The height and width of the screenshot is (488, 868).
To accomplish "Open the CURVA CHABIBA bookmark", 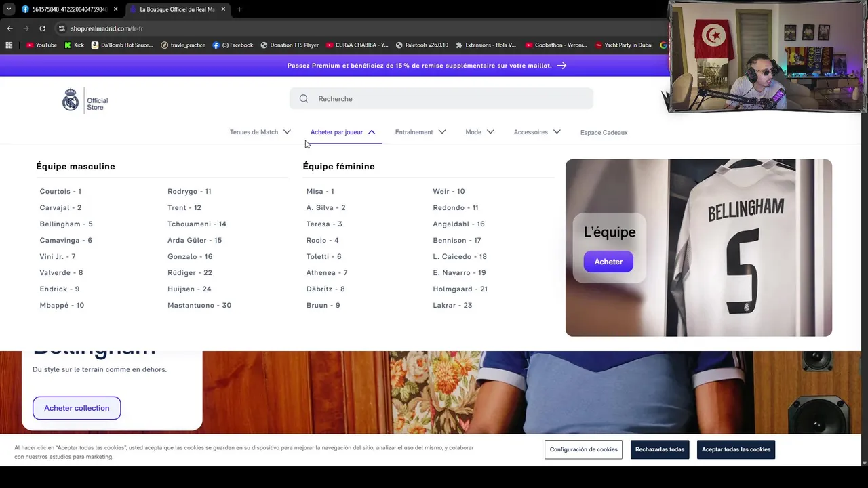I will (x=357, y=45).
